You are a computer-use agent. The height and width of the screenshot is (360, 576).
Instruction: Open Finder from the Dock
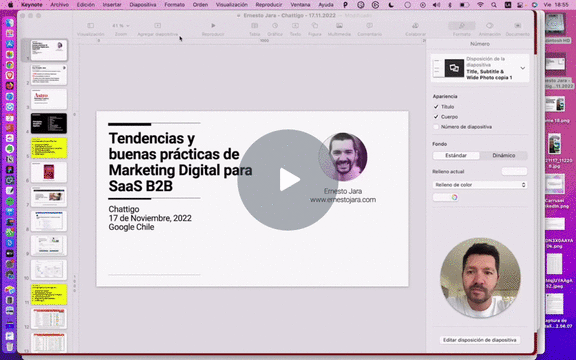[10, 23]
